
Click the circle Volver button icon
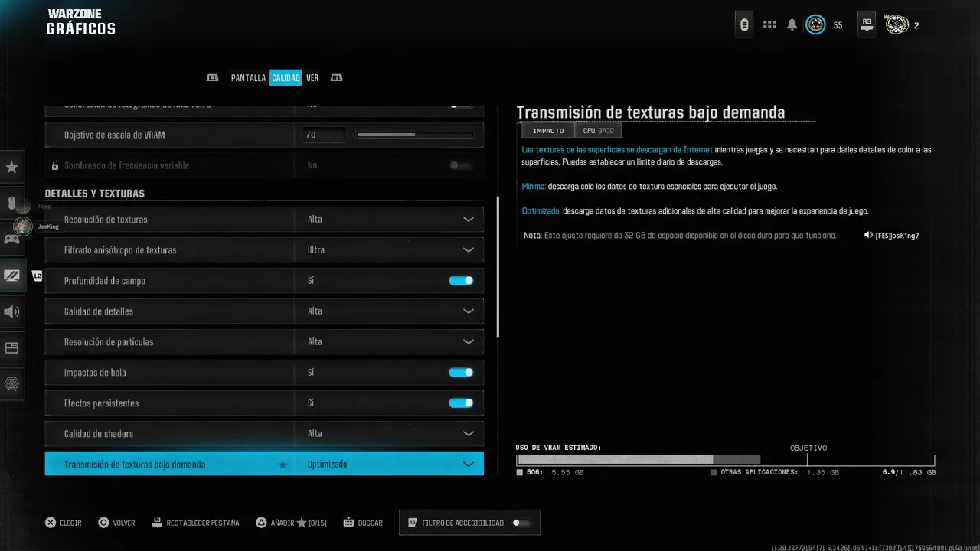tap(103, 523)
